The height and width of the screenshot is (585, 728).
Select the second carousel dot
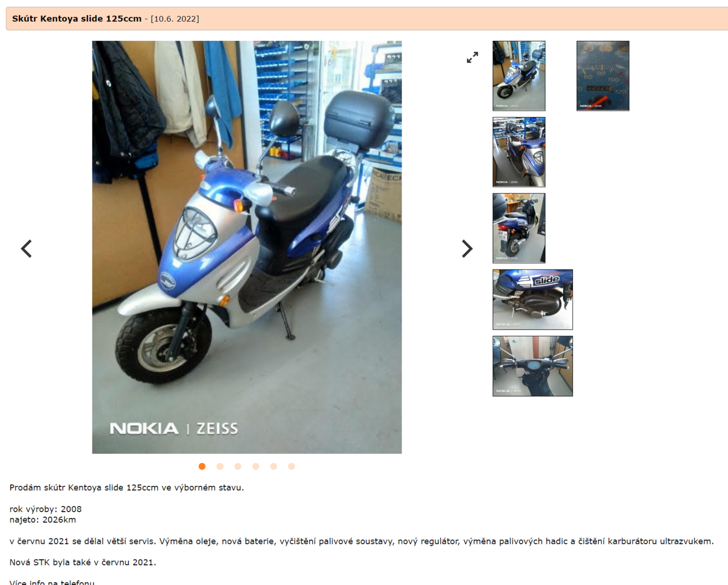coord(220,466)
